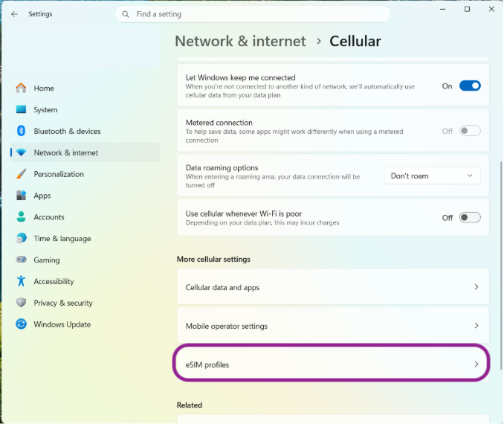504x424 pixels.
Task: Click the Metered connection title
Action: 219,123
